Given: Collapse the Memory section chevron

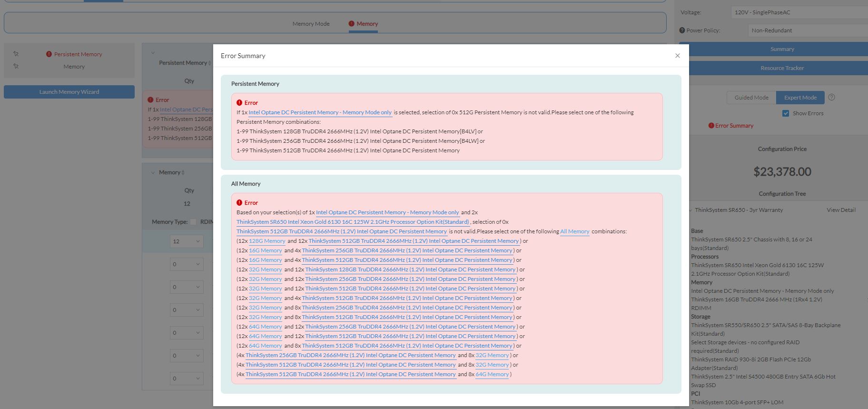Looking at the screenshot, I should (153, 172).
